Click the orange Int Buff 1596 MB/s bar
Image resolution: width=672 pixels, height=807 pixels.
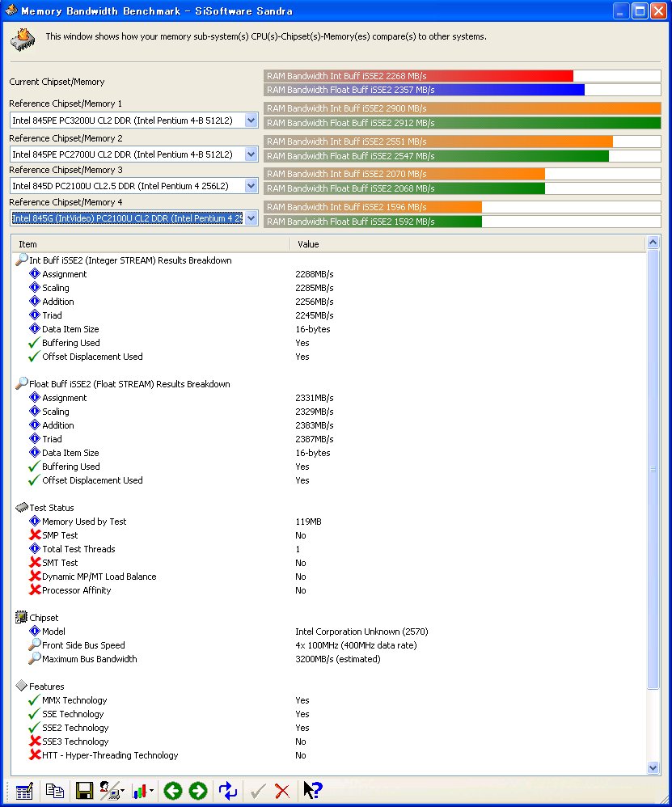click(373, 207)
